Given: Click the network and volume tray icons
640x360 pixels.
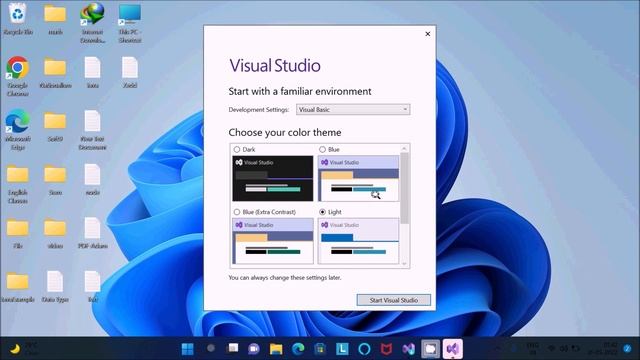Looking at the screenshot, I should pyautogui.click(x=564, y=349).
